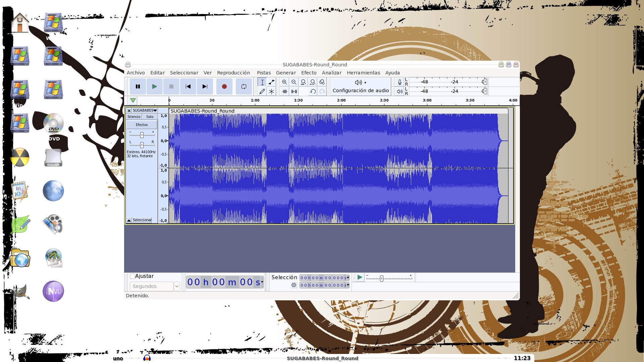Click the Trim audio outside selection icon

[x=284, y=91]
